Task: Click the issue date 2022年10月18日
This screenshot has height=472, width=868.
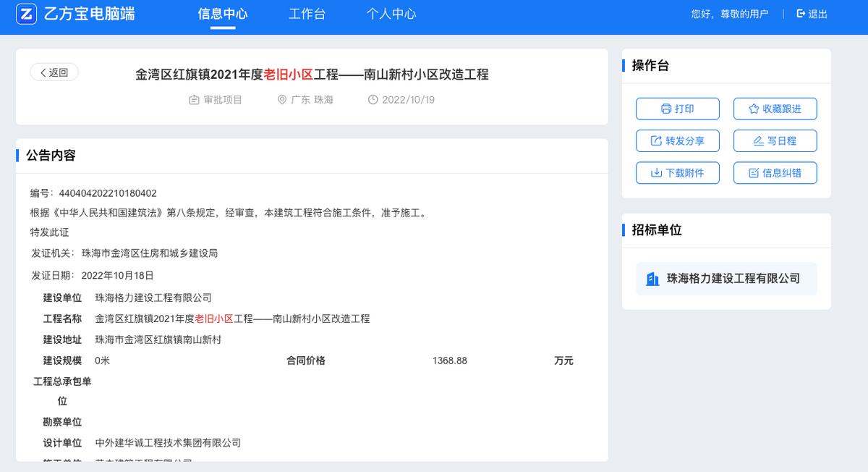Action: tap(118, 276)
